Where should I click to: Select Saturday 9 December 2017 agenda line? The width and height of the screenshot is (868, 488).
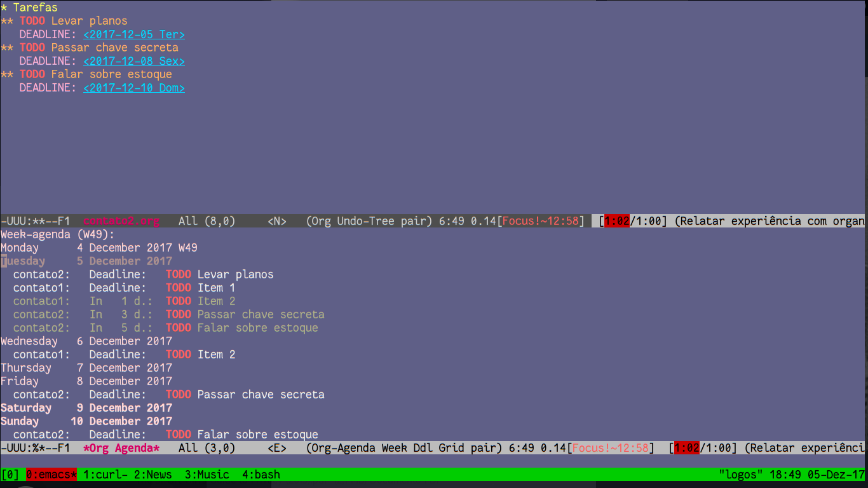click(86, 408)
